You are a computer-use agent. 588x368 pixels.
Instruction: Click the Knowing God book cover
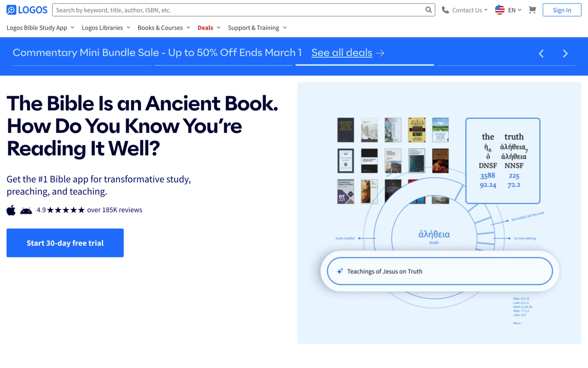440,130
